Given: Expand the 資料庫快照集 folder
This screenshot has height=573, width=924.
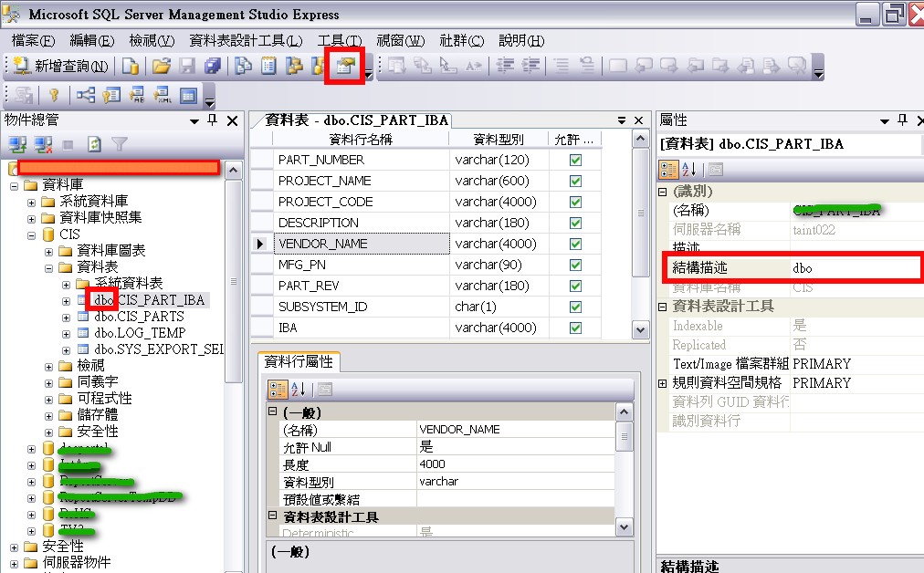Looking at the screenshot, I should 31,219.
